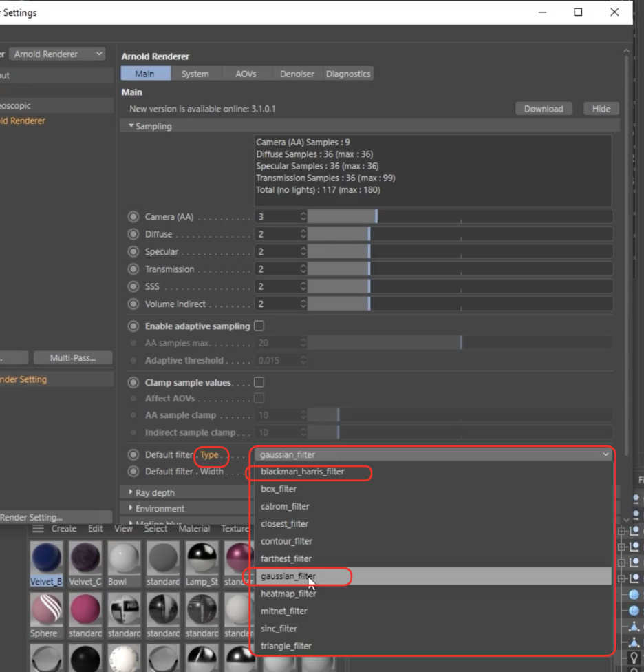Open material manager Select menu

click(x=156, y=529)
